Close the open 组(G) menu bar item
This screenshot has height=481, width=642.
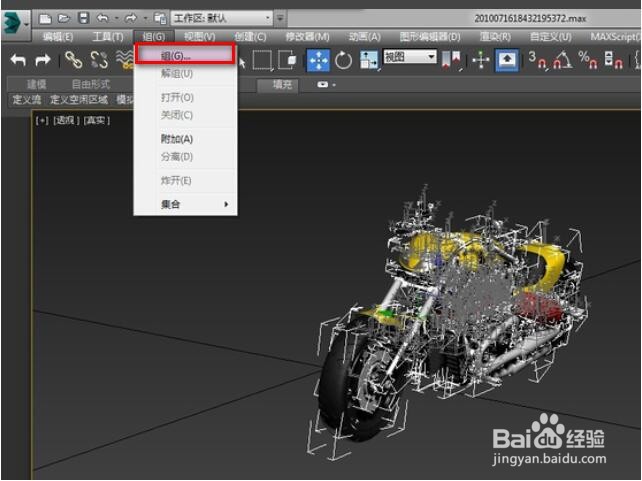(154, 37)
